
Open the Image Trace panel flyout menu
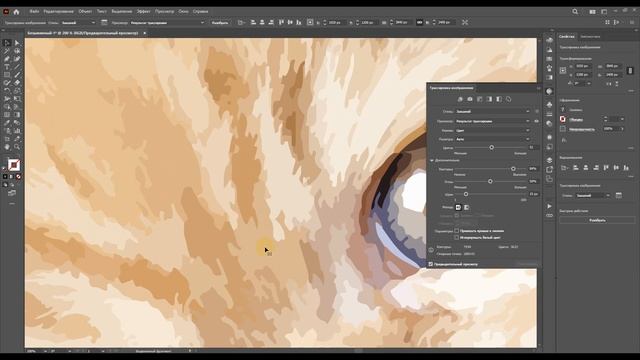(x=538, y=88)
